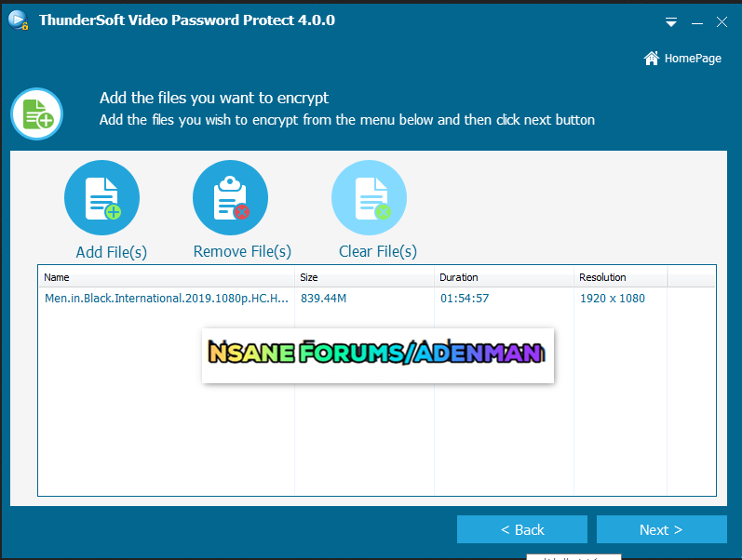Go to the Next step

(662, 529)
